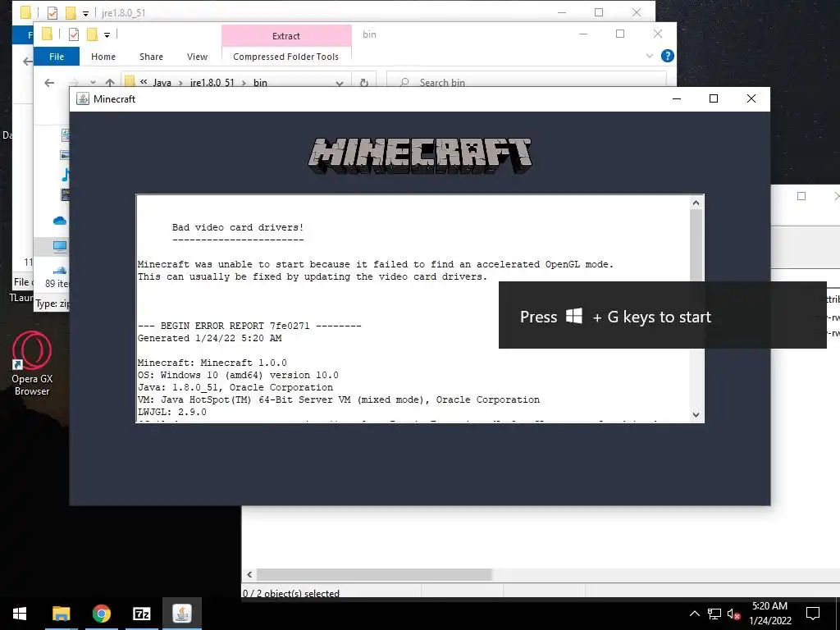The width and height of the screenshot is (840, 630).
Task: Click scroll-down arrow in the error report
Action: click(696, 414)
